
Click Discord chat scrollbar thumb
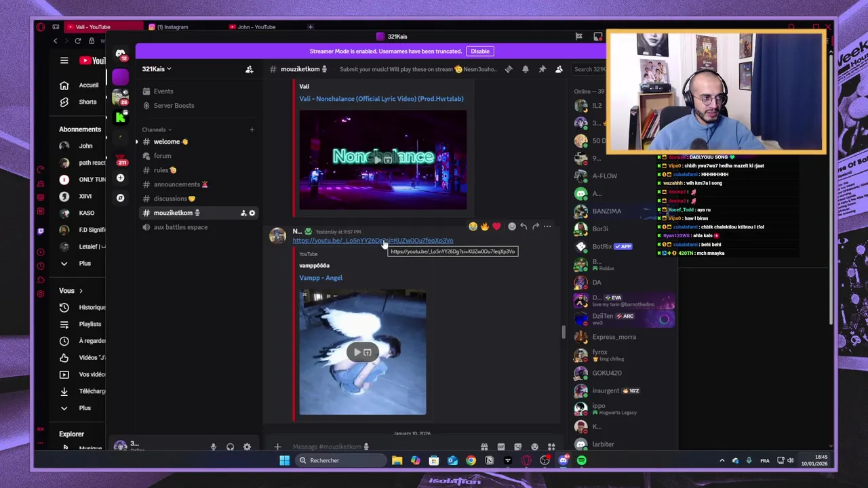(x=562, y=332)
